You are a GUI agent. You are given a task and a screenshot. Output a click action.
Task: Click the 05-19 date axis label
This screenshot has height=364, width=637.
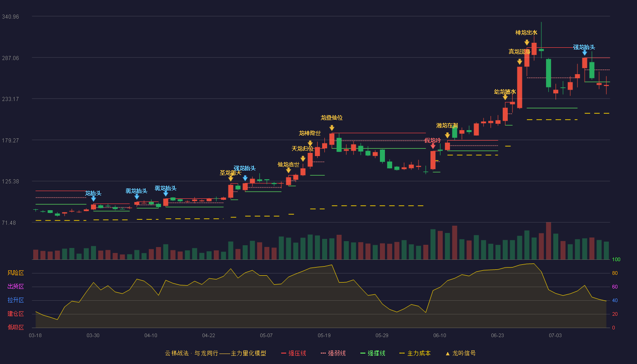click(x=324, y=335)
